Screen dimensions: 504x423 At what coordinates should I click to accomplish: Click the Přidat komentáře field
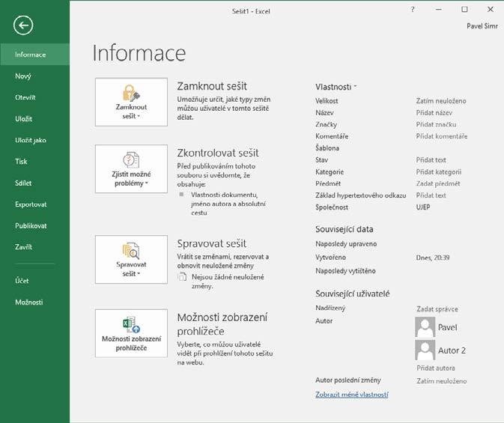(442, 136)
